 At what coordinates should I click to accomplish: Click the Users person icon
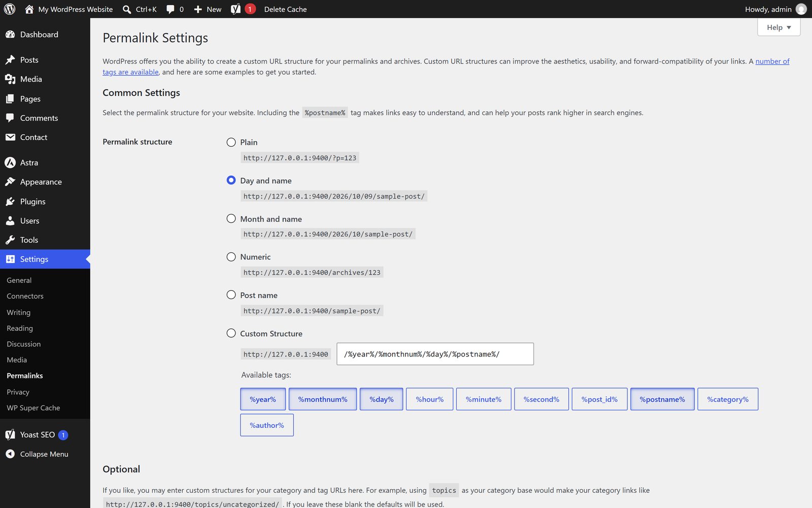coord(10,221)
